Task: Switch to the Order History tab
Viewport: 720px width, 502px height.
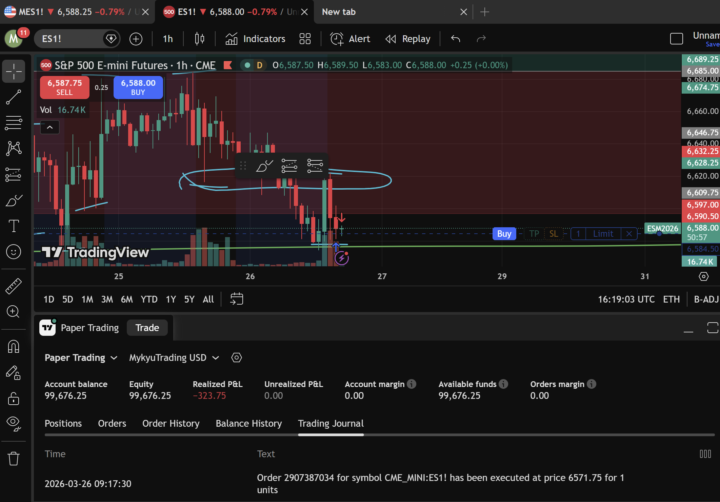Action: point(171,423)
